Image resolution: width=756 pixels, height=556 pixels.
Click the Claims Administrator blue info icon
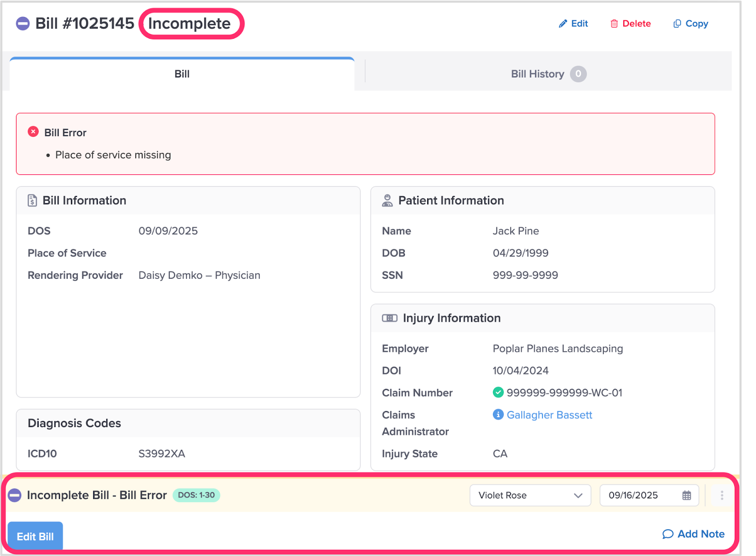[x=498, y=414]
